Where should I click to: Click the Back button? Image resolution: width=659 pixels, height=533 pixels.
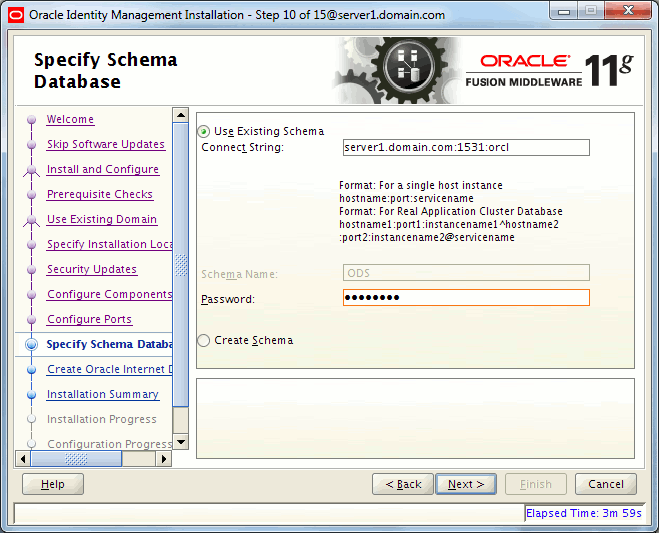[x=403, y=484]
